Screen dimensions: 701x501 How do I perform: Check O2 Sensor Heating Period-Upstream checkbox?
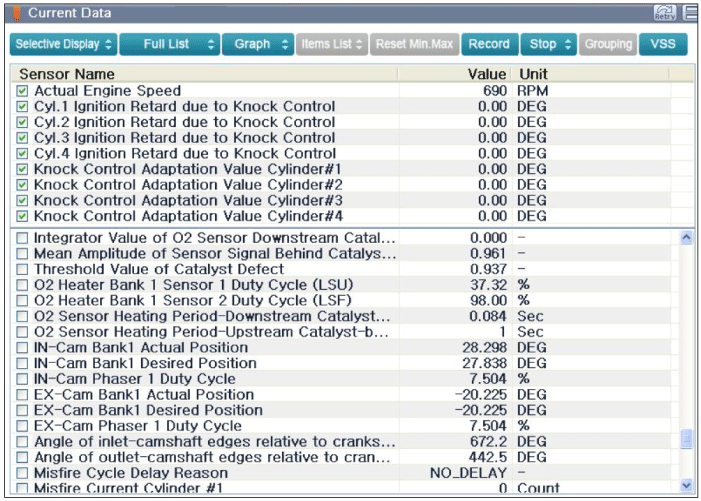coord(22,332)
